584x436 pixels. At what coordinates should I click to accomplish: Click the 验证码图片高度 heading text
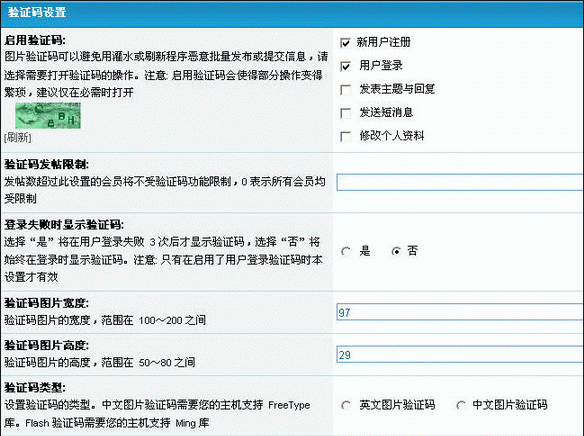47,346
